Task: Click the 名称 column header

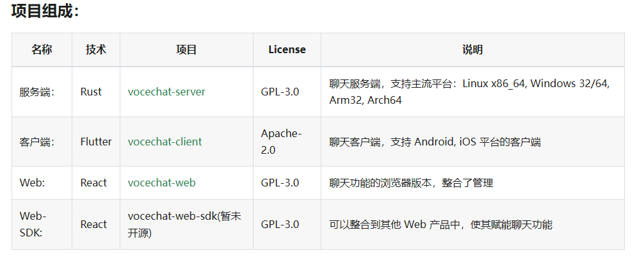Action: (42, 50)
